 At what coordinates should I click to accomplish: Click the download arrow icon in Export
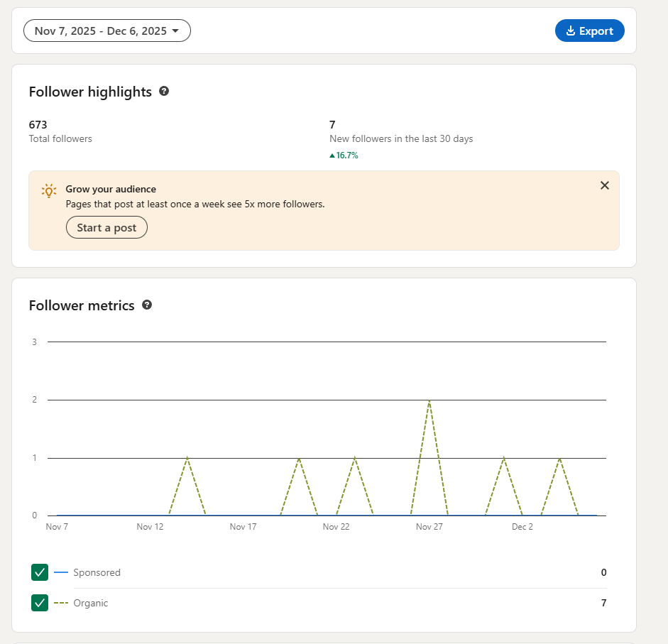570,31
